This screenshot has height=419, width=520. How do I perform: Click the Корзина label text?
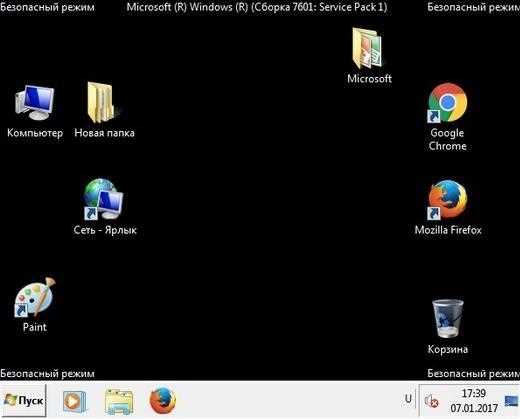[x=448, y=349]
